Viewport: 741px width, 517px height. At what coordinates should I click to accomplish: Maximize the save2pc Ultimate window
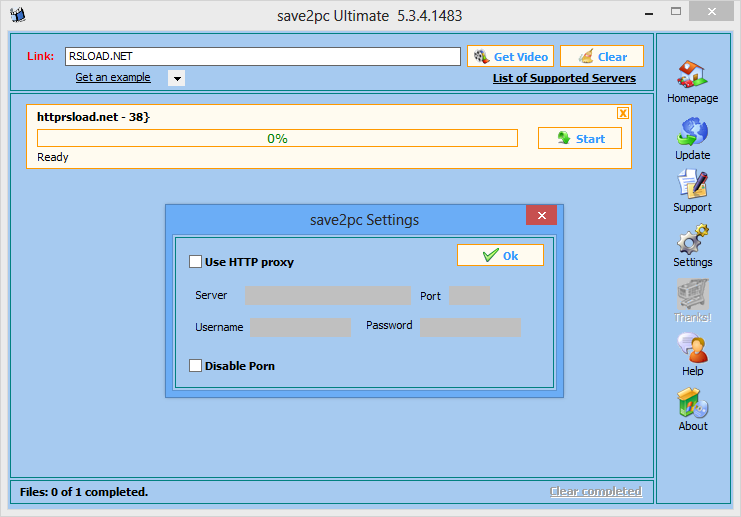click(x=676, y=11)
